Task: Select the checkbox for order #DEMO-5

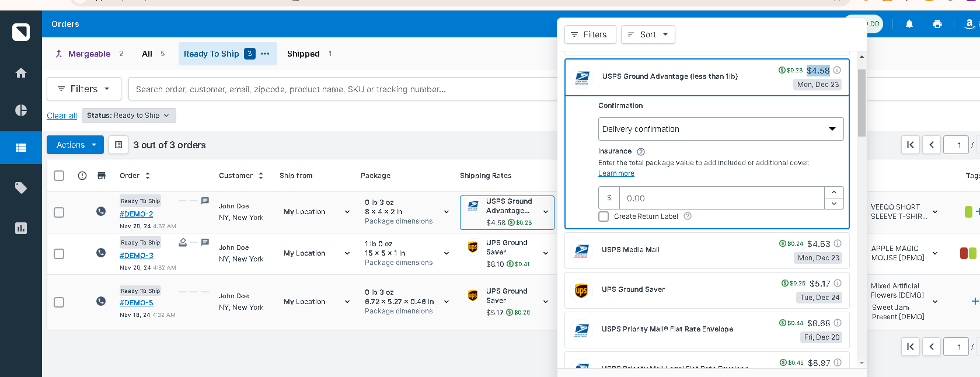Action: pos(59,302)
